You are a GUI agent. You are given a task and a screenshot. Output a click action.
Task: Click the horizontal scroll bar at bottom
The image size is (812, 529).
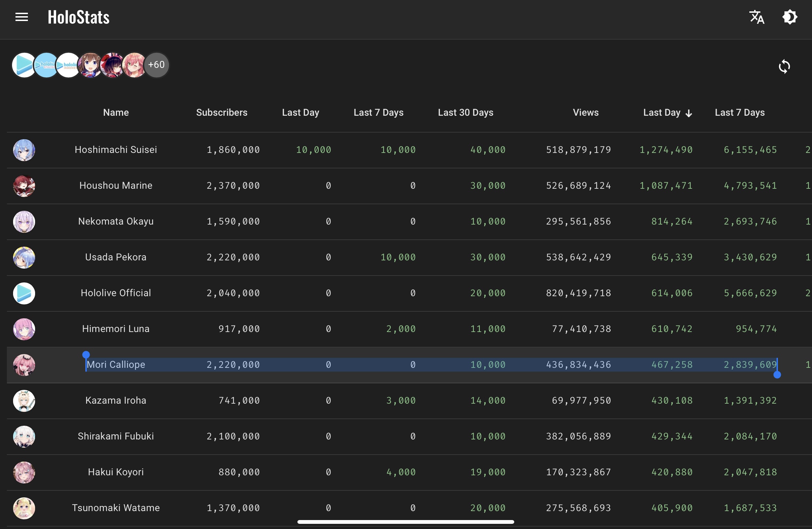pos(405,522)
